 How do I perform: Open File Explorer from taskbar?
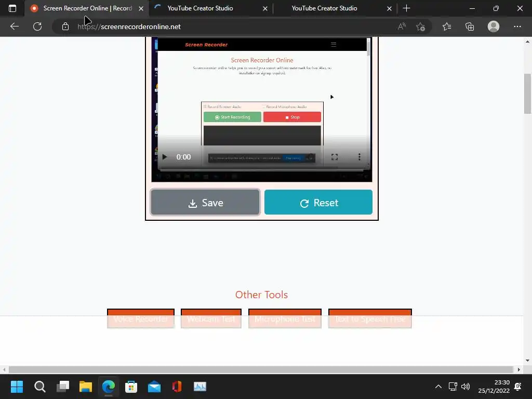86,387
